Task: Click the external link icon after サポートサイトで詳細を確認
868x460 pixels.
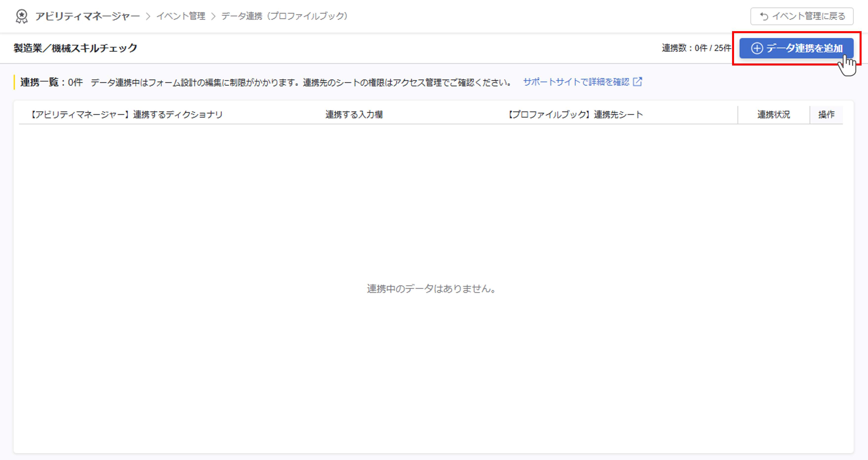Action: 637,82
